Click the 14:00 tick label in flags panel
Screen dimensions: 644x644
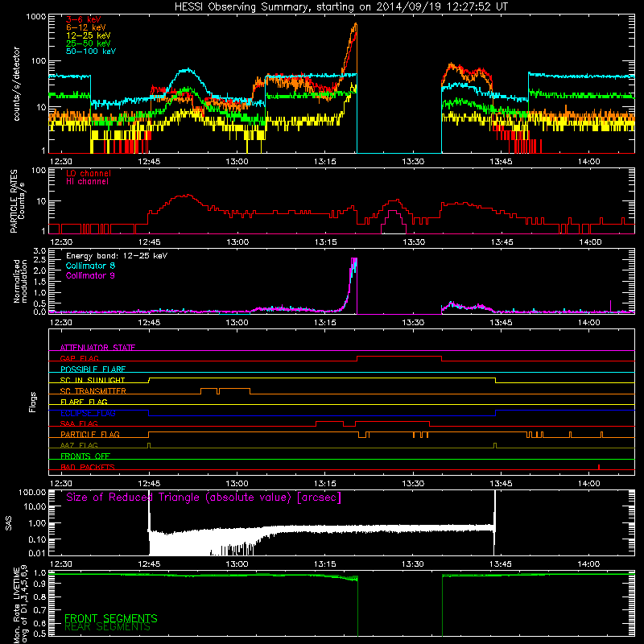pos(589,484)
